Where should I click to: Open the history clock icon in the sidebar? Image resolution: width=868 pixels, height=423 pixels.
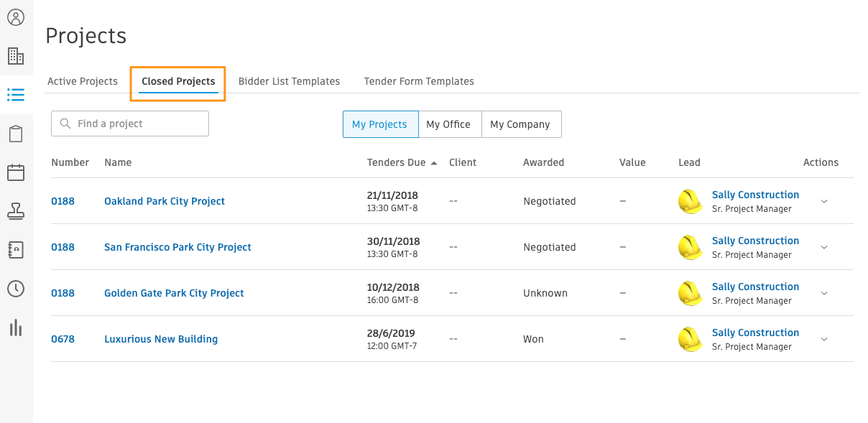pyautogui.click(x=17, y=289)
